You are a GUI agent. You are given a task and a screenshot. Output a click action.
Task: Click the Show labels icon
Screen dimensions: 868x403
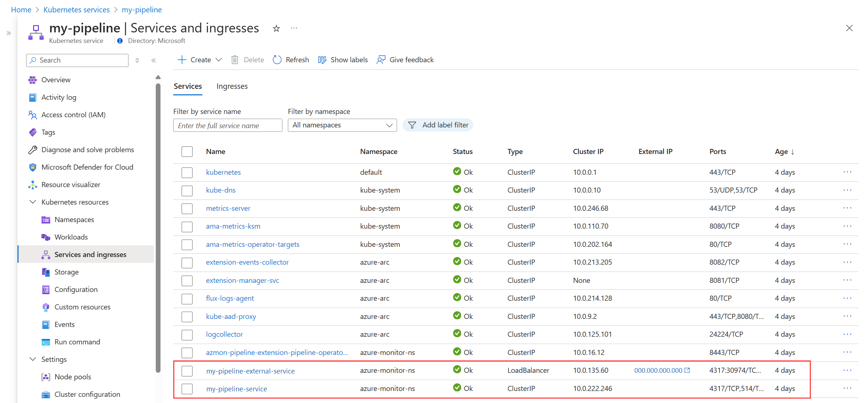point(322,60)
